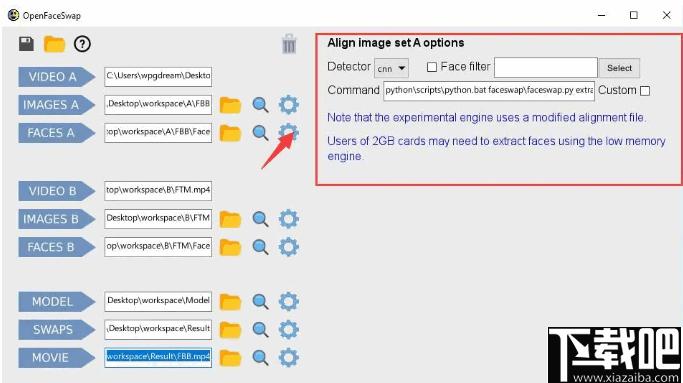Open gear settings for FACES B
The height and width of the screenshot is (383, 683).
pyautogui.click(x=288, y=247)
